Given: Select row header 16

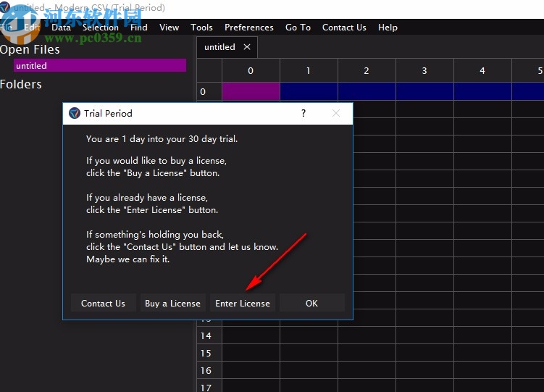Looking at the screenshot, I should click(209, 370).
